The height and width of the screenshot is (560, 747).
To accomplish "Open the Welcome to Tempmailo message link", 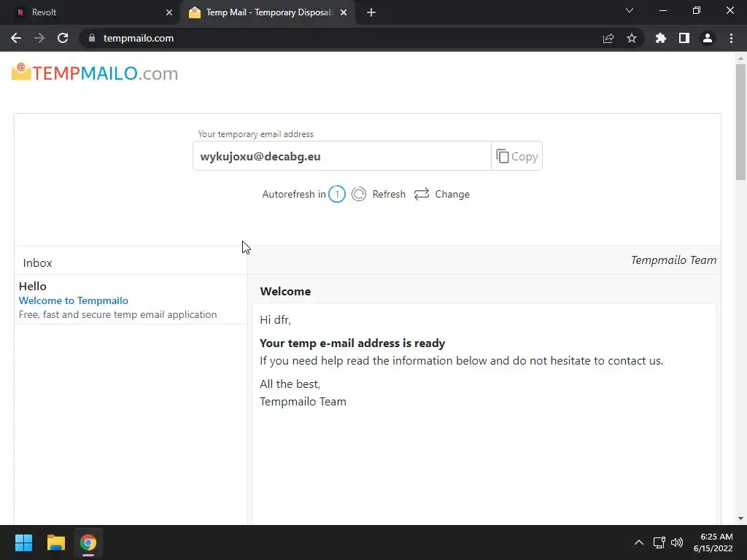I will point(74,300).
